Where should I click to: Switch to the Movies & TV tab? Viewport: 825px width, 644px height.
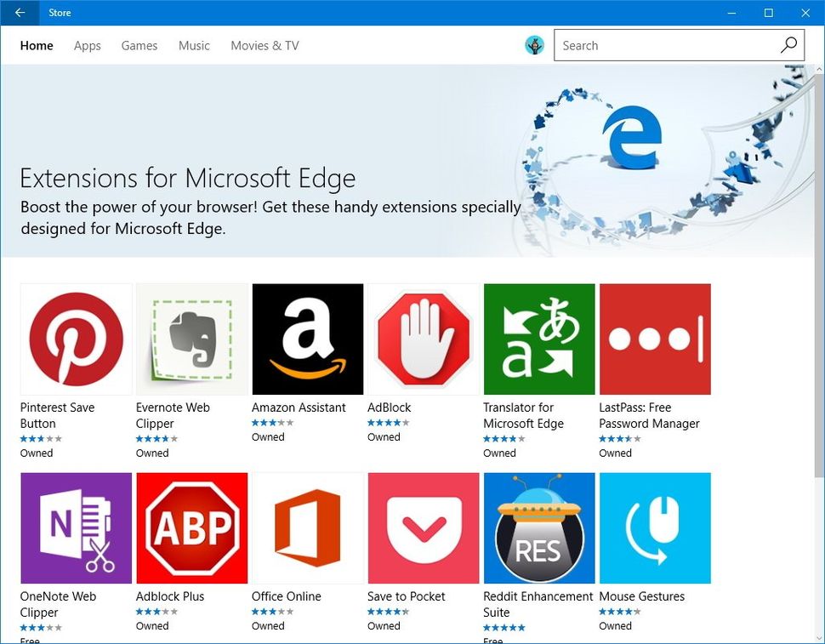[x=264, y=46]
